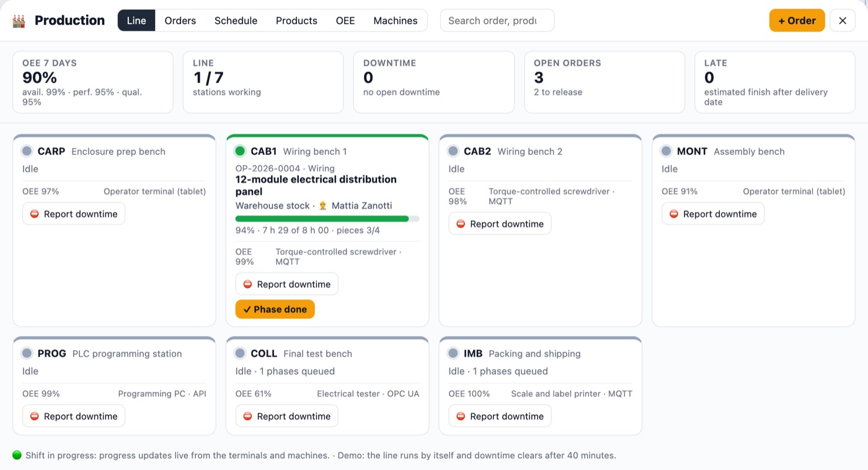This screenshot has width=868, height=470.
Task: Click the red stop icon in PROG downtime button
Action: tap(35, 416)
